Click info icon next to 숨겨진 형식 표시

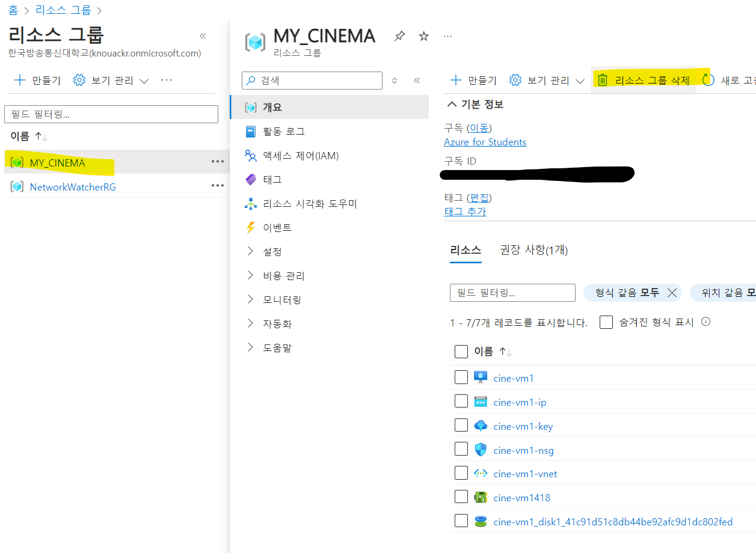coord(706,322)
